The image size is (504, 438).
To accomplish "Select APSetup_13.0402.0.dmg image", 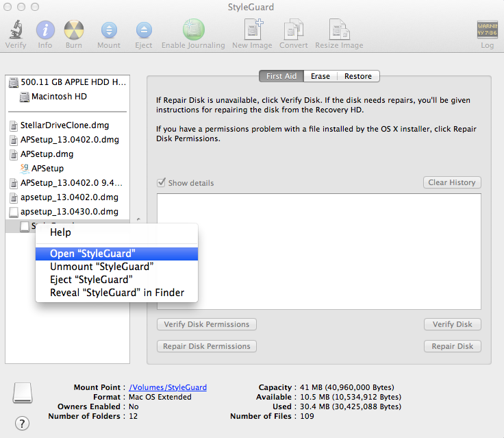I will coord(68,140).
